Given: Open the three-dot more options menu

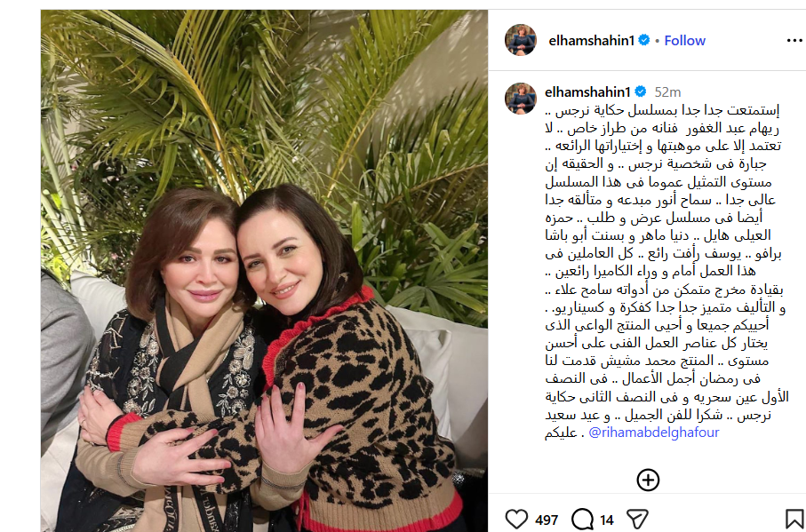Looking at the screenshot, I should 794,41.
